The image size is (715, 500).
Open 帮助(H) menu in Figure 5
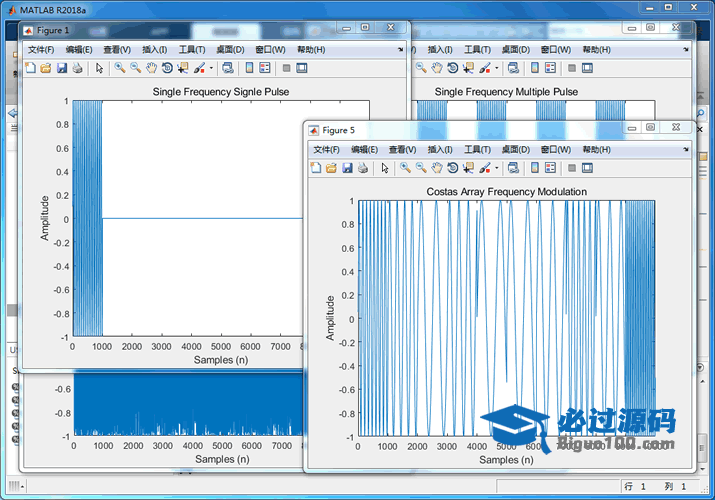[x=596, y=149]
